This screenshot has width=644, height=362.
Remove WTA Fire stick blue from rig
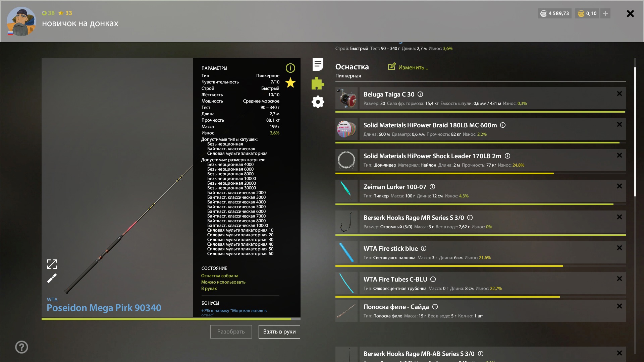[619, 248]
